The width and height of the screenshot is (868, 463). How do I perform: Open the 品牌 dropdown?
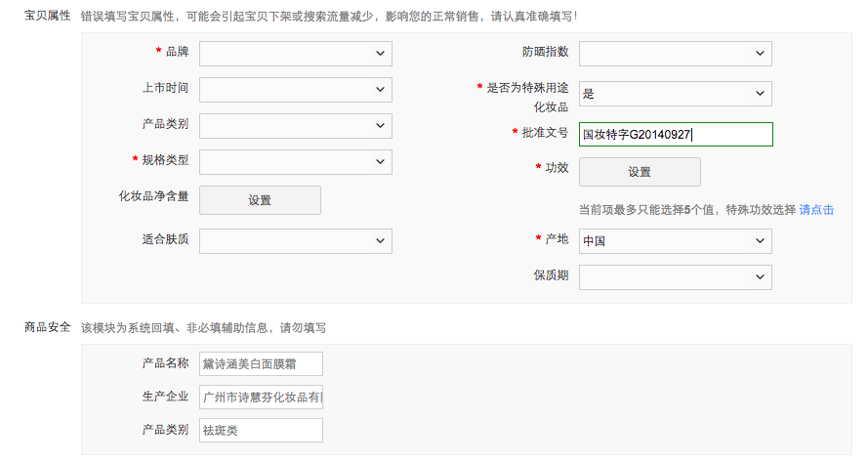coord(295,53)
